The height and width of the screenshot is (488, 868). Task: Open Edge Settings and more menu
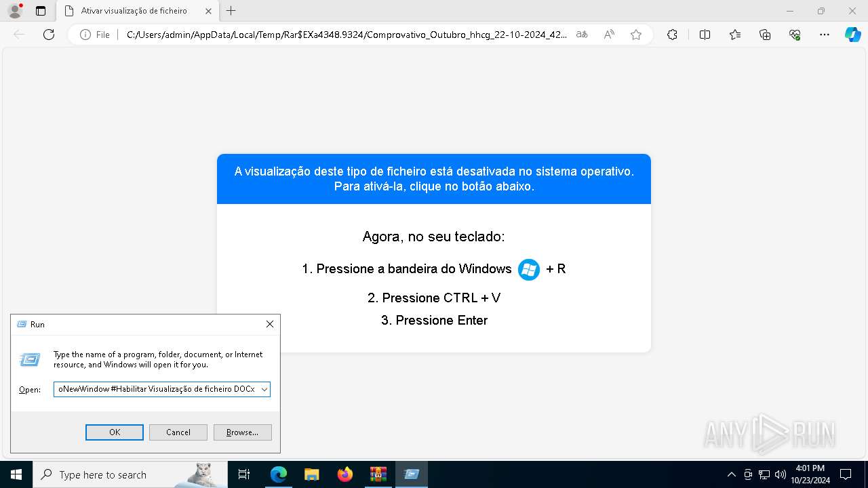click(x=825, y=35)
